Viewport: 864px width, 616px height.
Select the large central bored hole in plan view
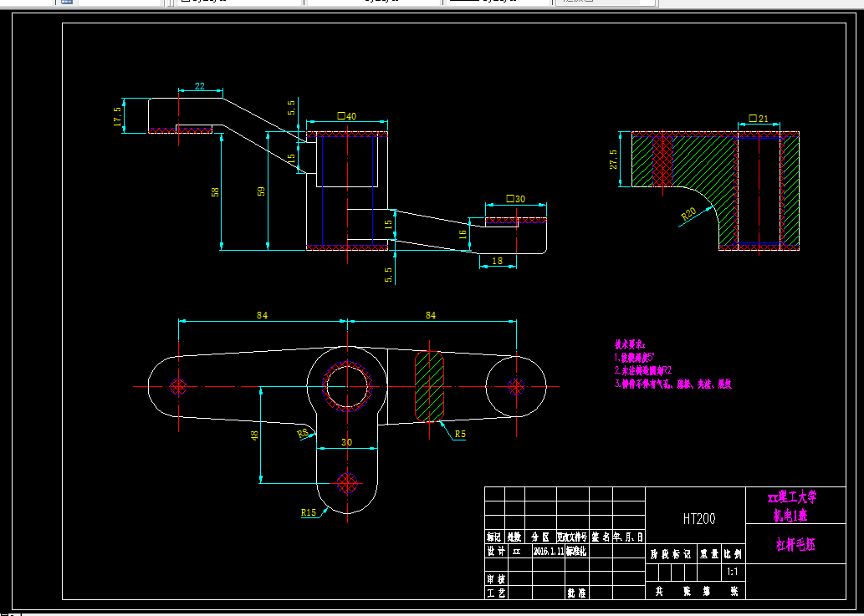coord(347,386)
